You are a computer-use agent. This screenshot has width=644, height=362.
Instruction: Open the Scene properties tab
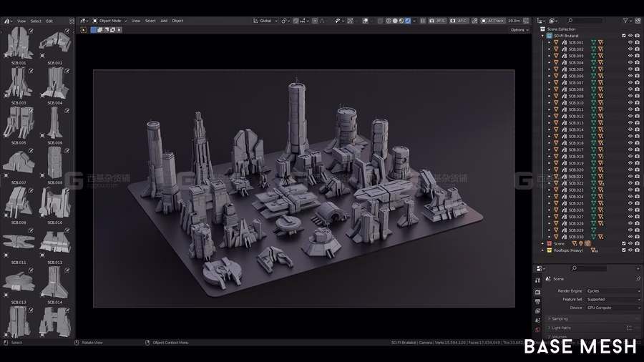[537, 320]
